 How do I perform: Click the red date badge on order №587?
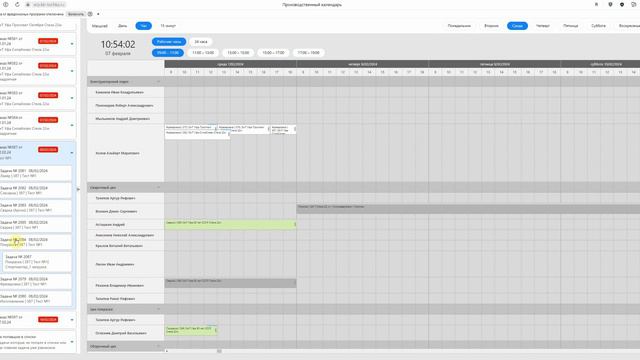pyautogui.click(x=48, y=150)
